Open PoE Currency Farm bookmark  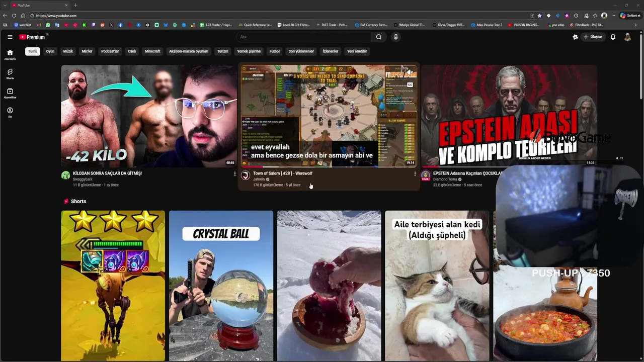[x=371, y=25]
